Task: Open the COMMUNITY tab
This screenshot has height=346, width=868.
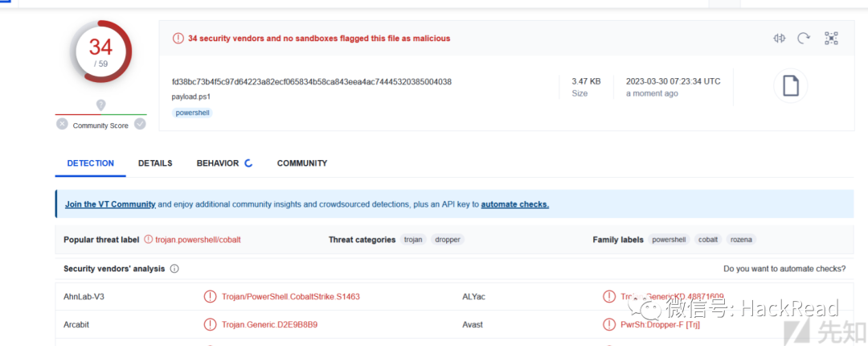Action: pos(302,163)
